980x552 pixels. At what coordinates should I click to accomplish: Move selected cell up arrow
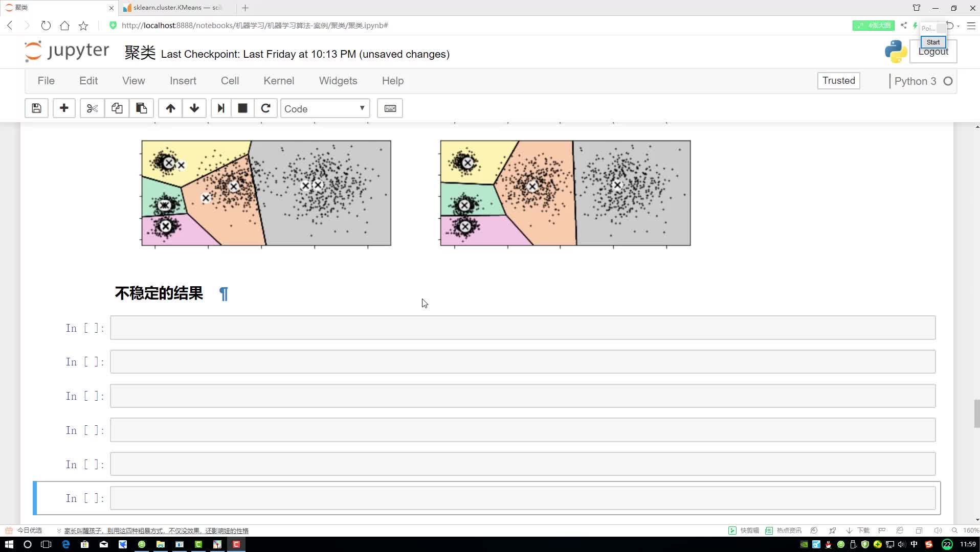click(x=170, y=108)
